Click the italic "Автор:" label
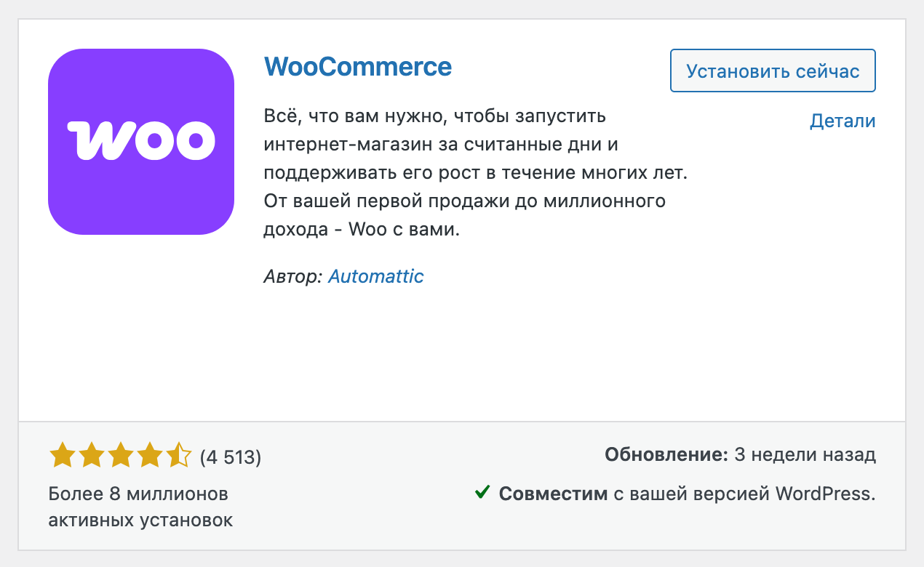The image size is (924, 567). 292,276
